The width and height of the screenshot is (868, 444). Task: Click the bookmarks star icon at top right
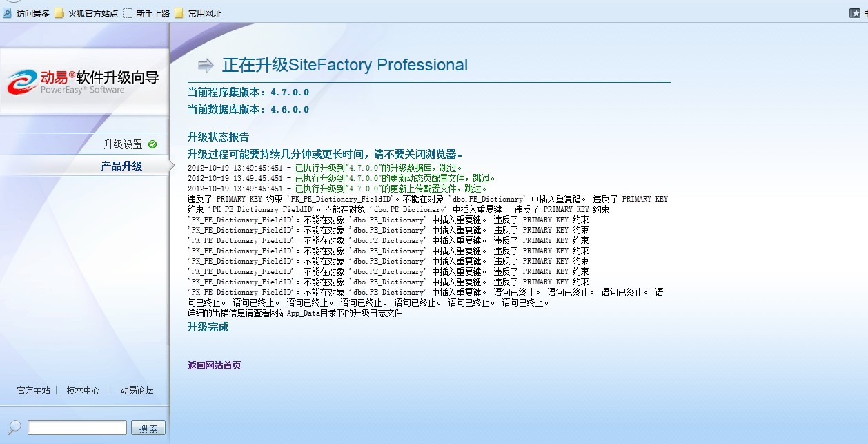[x=854, y=13]
